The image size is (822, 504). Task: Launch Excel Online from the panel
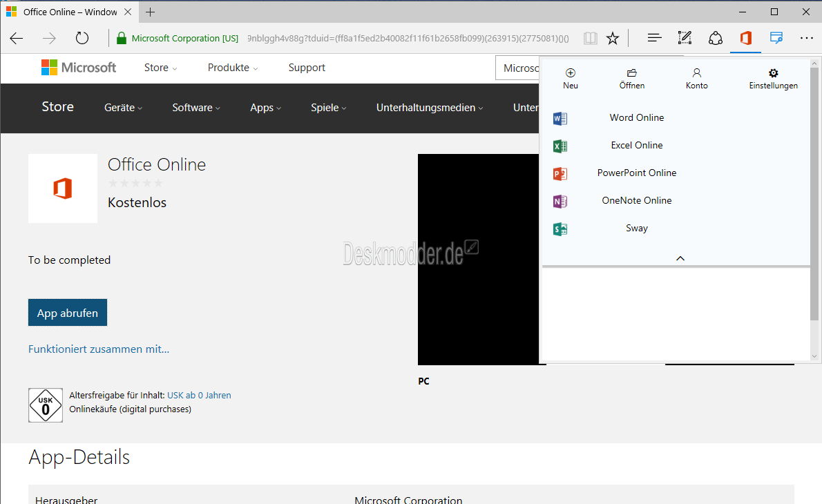click(x=636, y=146)
